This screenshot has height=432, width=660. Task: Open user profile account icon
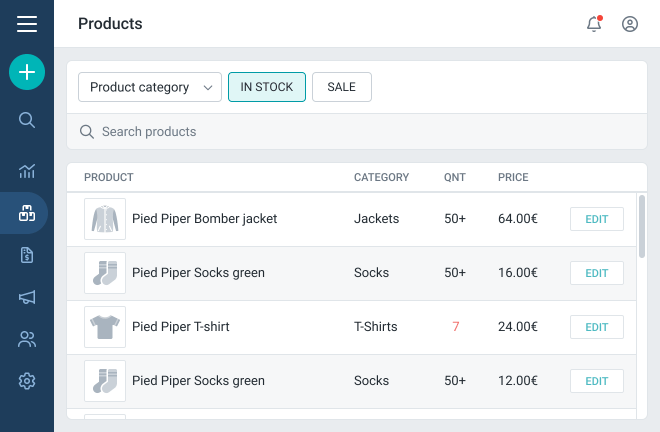[630, 24]
